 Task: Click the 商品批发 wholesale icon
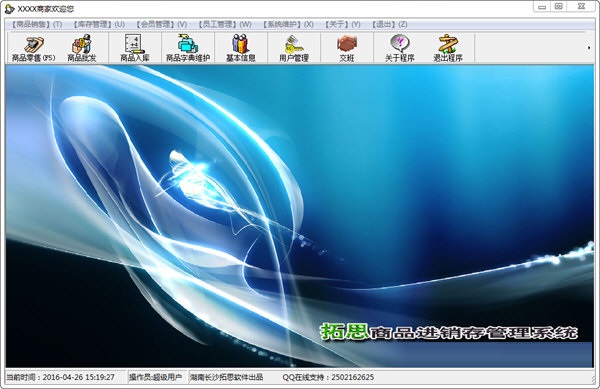(82, 48)
